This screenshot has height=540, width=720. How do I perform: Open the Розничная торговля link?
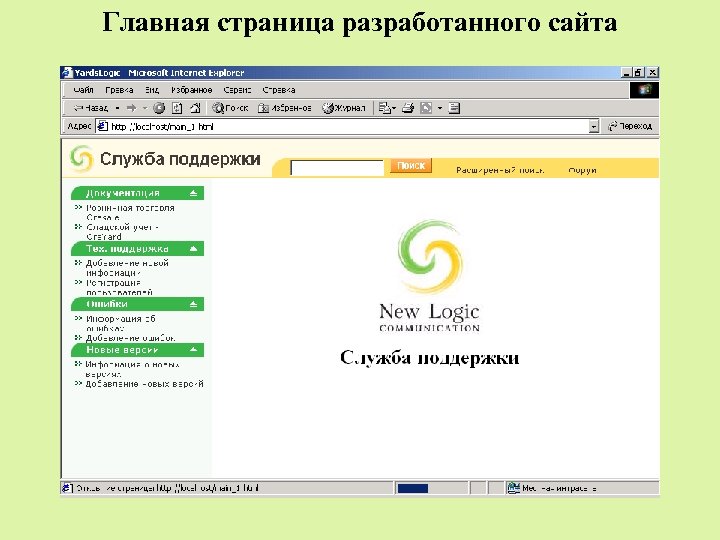130,213
